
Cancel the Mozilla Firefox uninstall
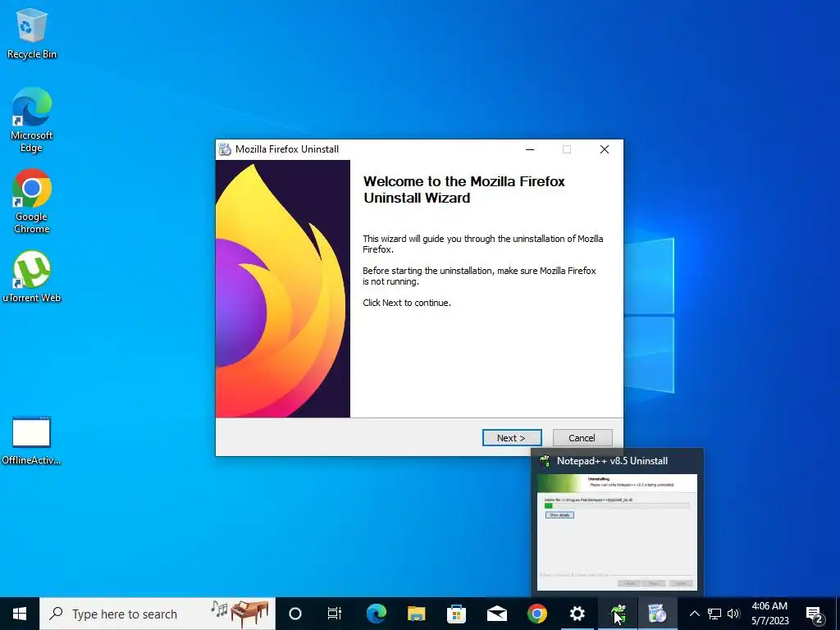tap(582, 438)
